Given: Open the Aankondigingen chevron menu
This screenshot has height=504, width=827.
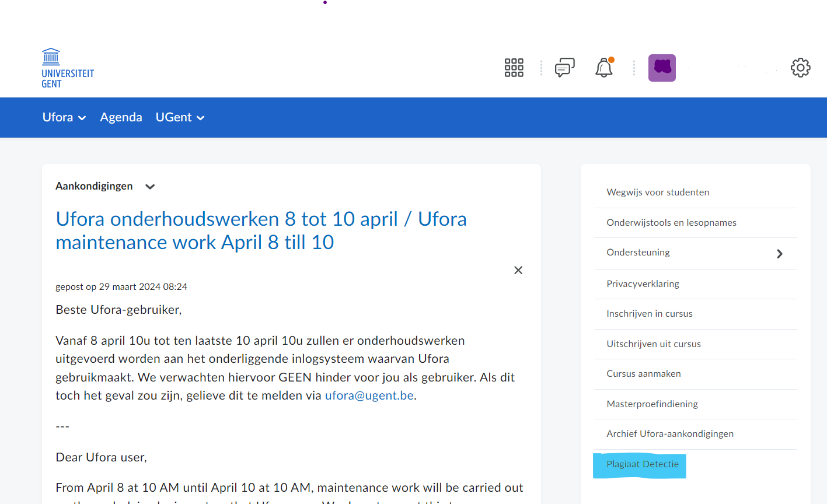Looking at the screenshot, I should pyautogui.click(x=150, y=187).
